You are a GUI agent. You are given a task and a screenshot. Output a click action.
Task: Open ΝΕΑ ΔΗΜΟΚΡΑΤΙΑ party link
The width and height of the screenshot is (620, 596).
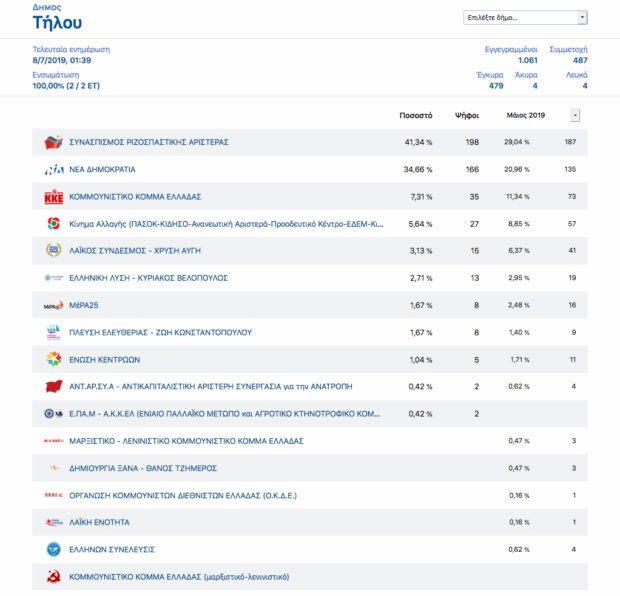(102, 169)
